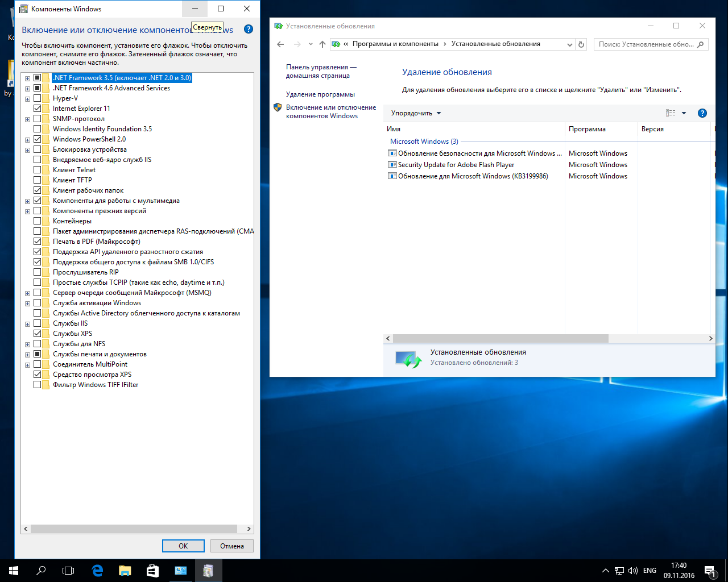Open Windows Store from taskbar
This screenshot has height=582, width=728.
tap(152, 571)
